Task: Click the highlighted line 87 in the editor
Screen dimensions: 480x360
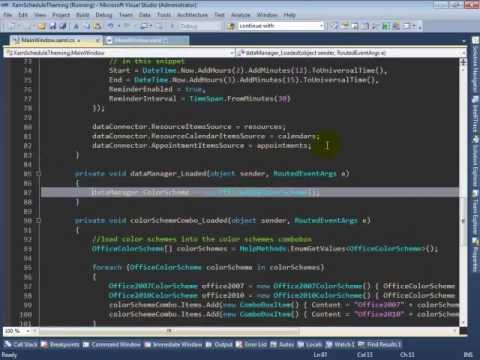Action: pyautogui.click(x=250, y=192)
